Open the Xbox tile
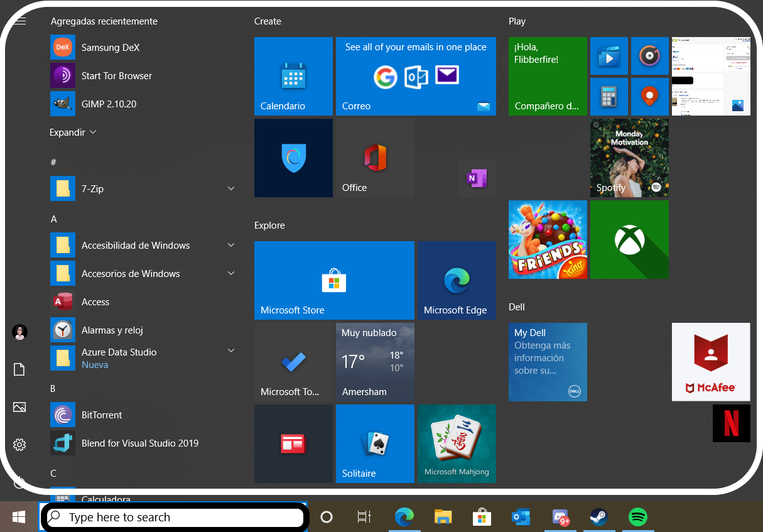The width and height of the screenshot is (763, 532). (629, 239)
